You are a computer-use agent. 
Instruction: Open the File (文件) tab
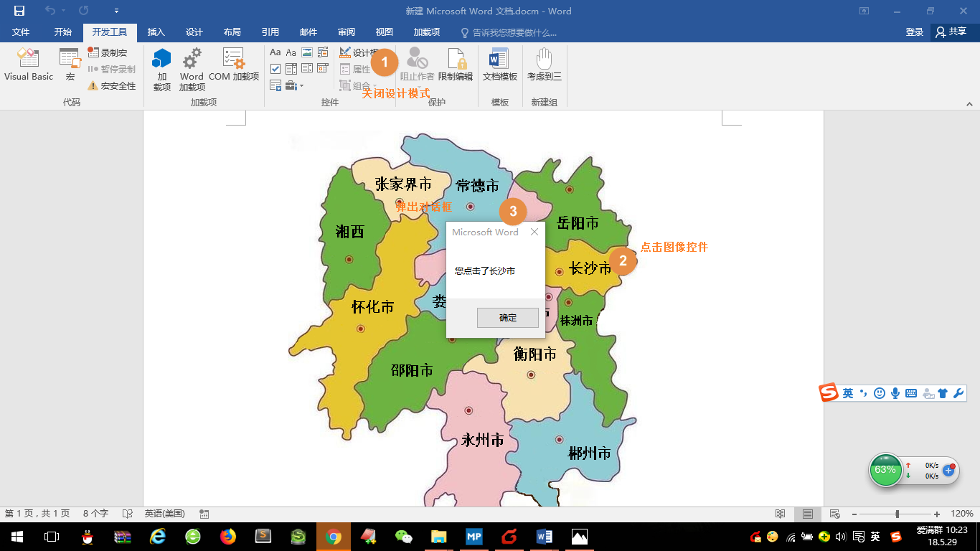(21, 32)
